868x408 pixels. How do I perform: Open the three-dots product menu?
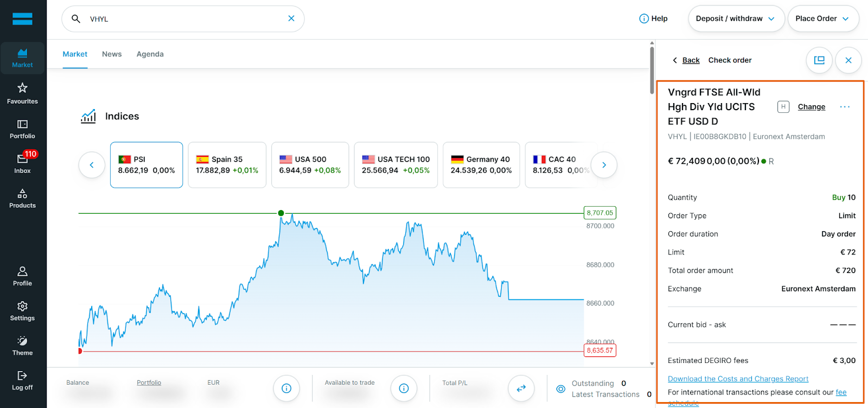click(x=845, y=107)
